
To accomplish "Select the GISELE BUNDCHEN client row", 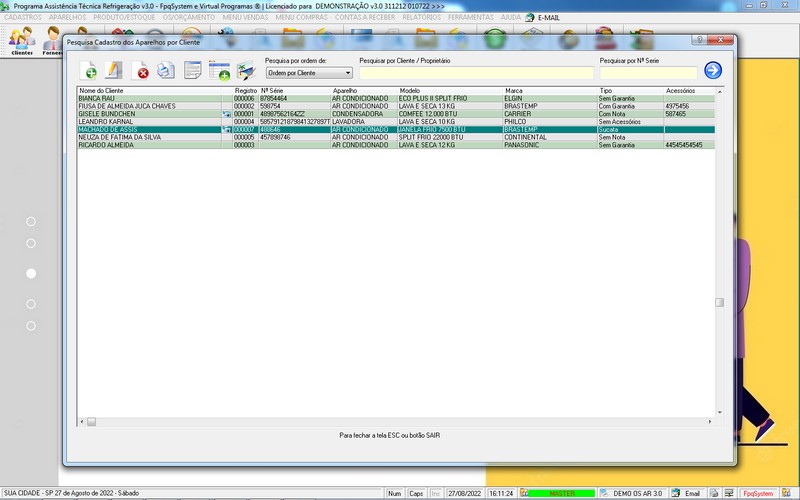I will click(x=396, y=114).
